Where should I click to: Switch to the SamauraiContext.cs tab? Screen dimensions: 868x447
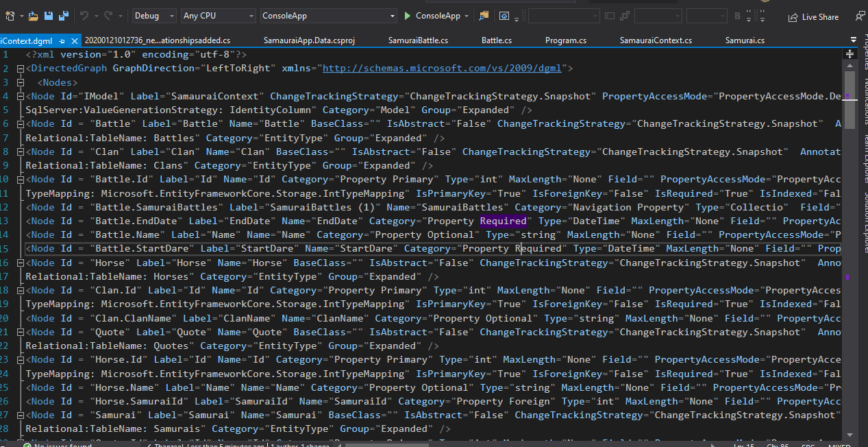tap(656, 40)
